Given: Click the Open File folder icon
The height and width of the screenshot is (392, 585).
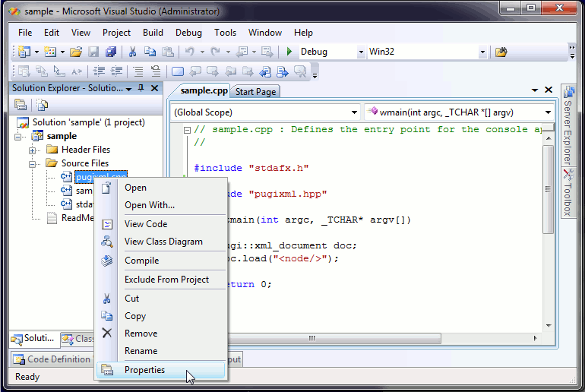Looking at the screenshot, I should [75, 52].
